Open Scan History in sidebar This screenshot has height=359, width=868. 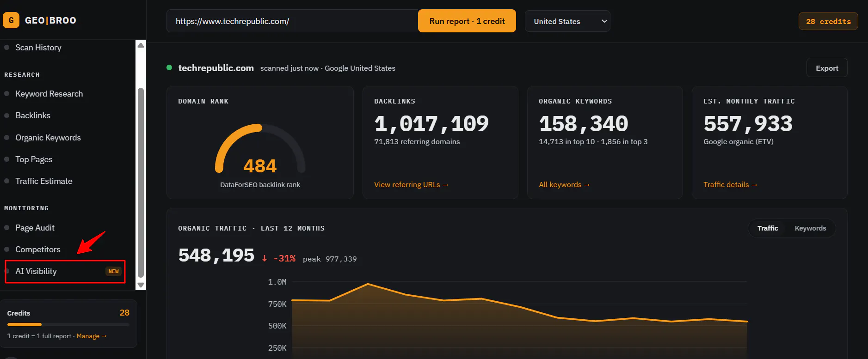pos(38,48)
